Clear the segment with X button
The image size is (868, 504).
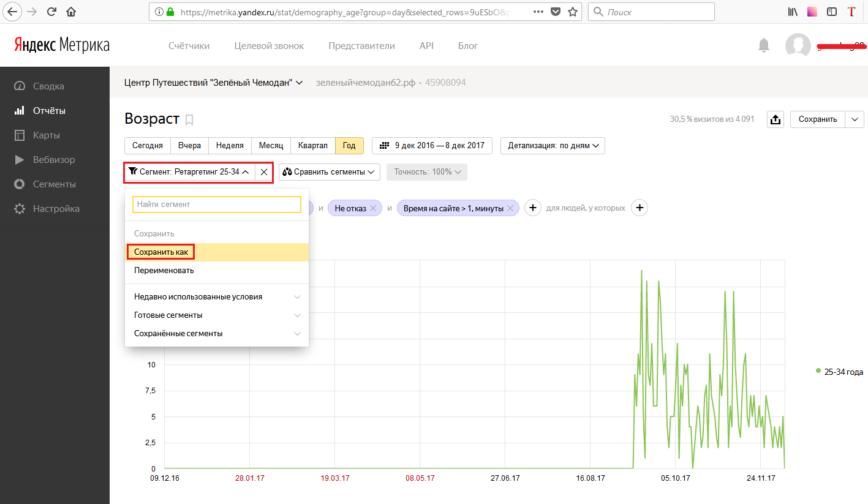(263, 172)
